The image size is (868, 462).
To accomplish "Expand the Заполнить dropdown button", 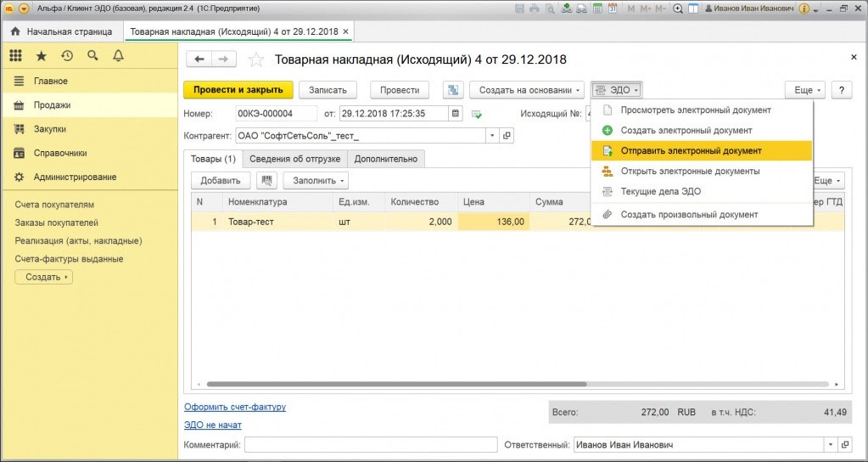I will coord(316,181).
